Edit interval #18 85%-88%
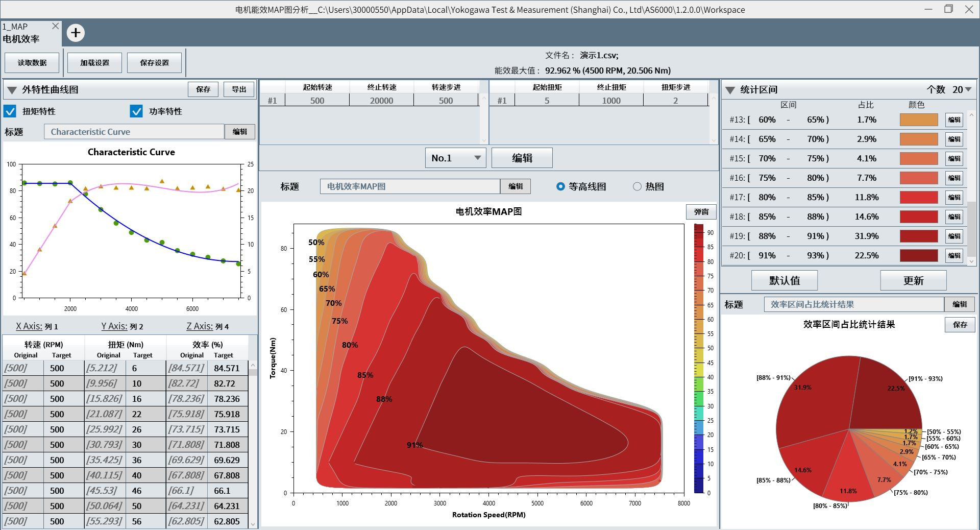980x530 pixels. point(954,217)
